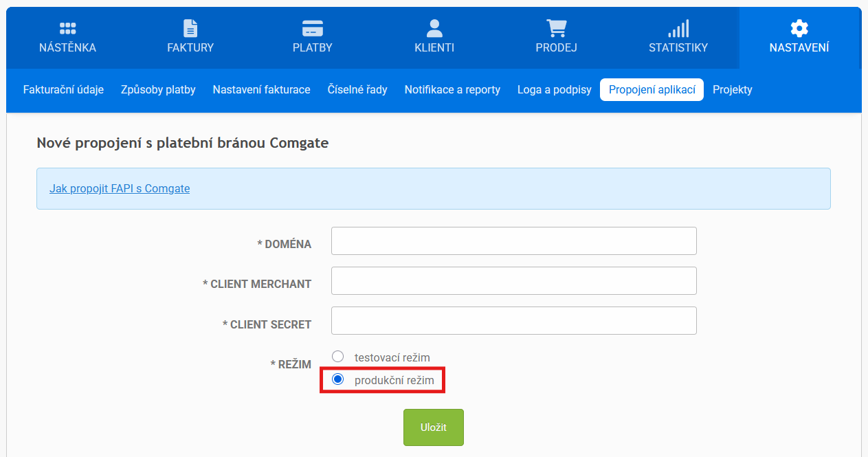Click the '* CLIENT SECRET' field label
The height and width of the screenshot is (457, 868).
(x=267, y=324)
